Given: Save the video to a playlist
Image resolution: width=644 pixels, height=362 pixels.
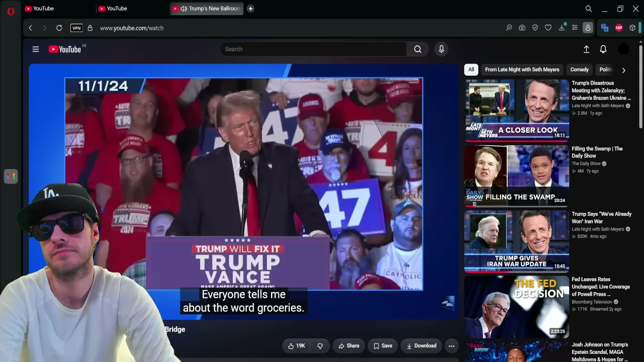Looking at the screenshot, I should (x=383, y=346).
